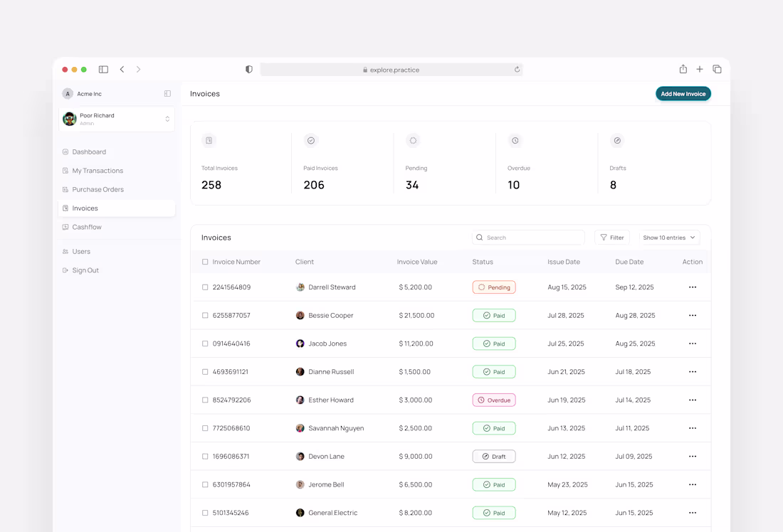Image resolution: width=783 pixels, height=532 pixels.
Task: Open actions menu for Savannah Nguyen invoice
Action: click(x=692, y=428)
